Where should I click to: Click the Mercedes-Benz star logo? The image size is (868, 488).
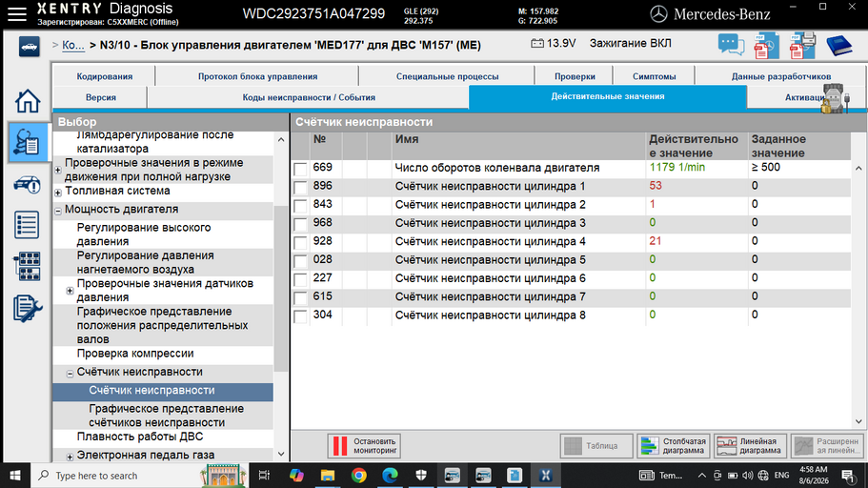[658, 14]
